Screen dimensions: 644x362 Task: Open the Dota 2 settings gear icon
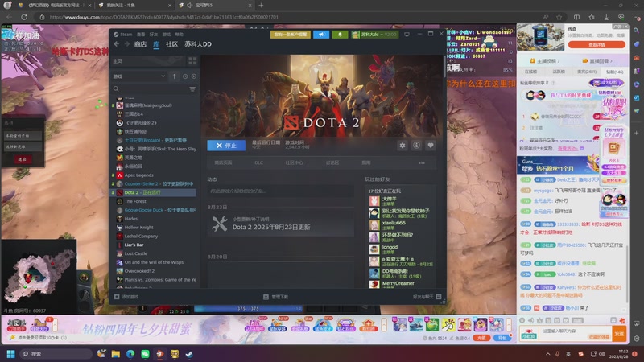(x=402, y=146)
